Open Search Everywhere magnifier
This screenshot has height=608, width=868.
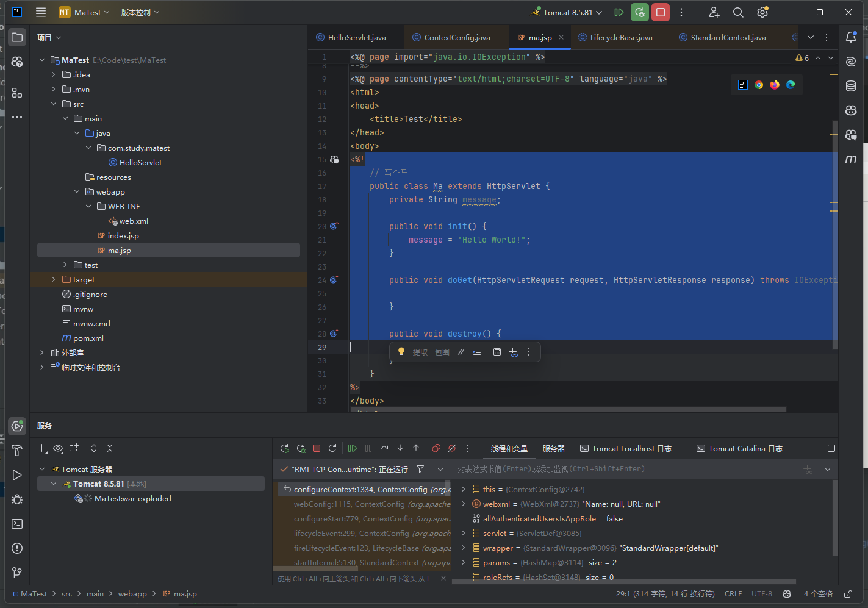tap(738, 12)
